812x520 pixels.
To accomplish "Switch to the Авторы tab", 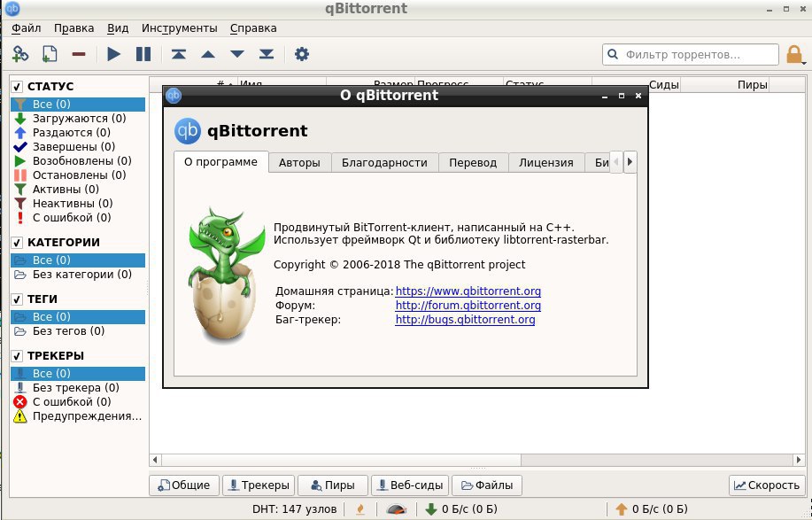I will 299,163.
